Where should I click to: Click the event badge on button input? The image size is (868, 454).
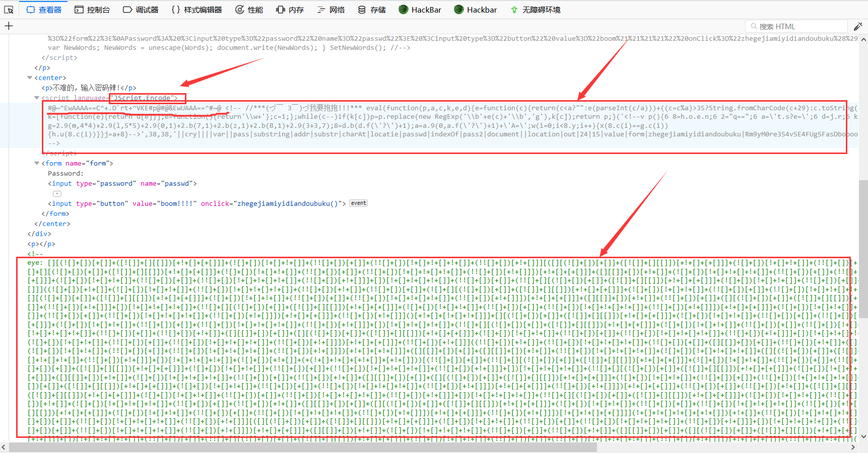tap(359, 203)
